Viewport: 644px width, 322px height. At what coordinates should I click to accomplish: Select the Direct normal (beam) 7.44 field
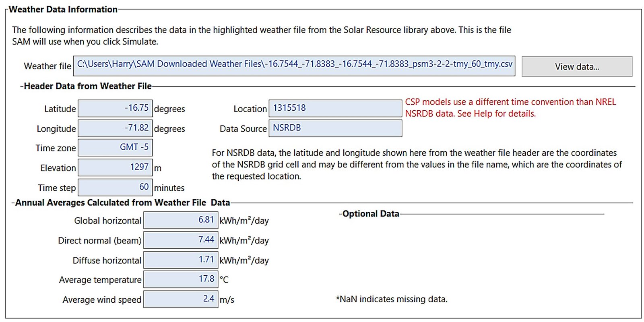point(181,240)
